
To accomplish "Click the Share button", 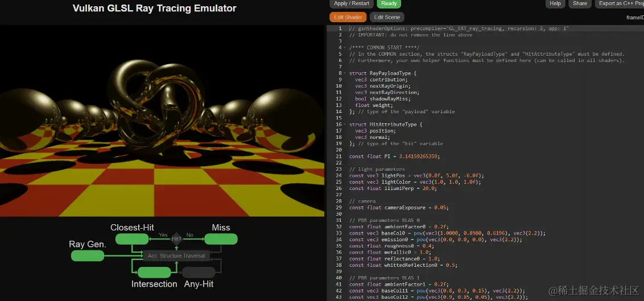I will (580, 3).
